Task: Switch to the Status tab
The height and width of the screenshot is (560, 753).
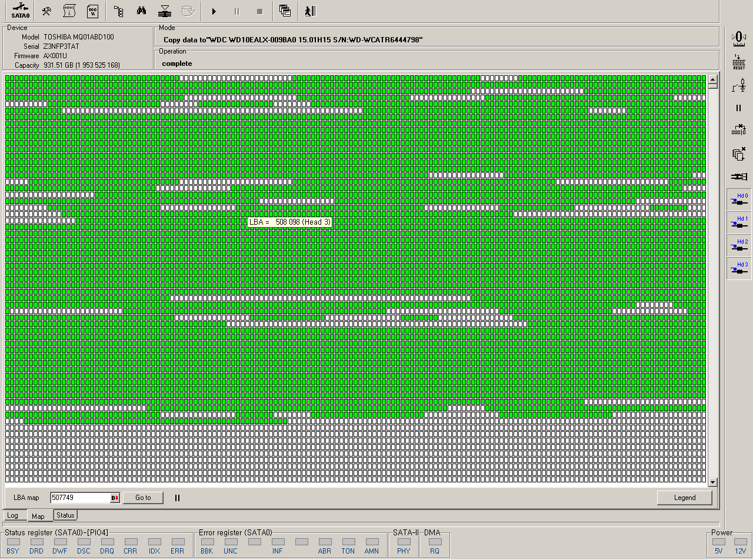Action: tap(65, 515)
